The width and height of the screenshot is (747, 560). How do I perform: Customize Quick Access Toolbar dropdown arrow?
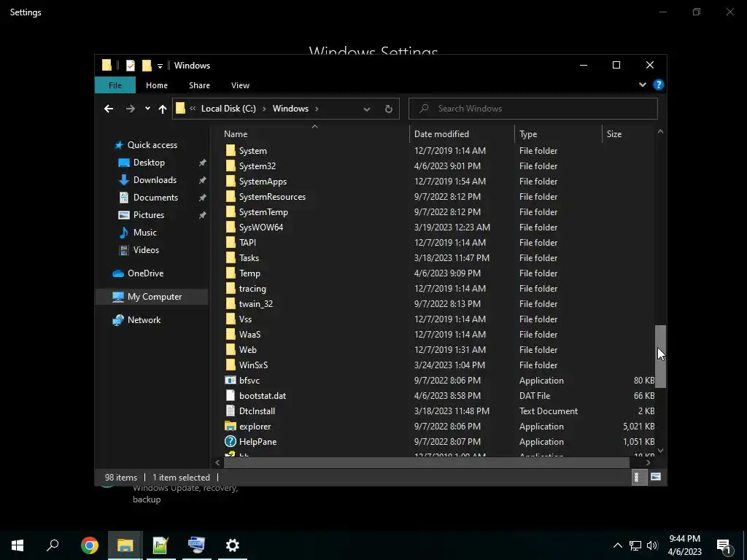[160, 66]
